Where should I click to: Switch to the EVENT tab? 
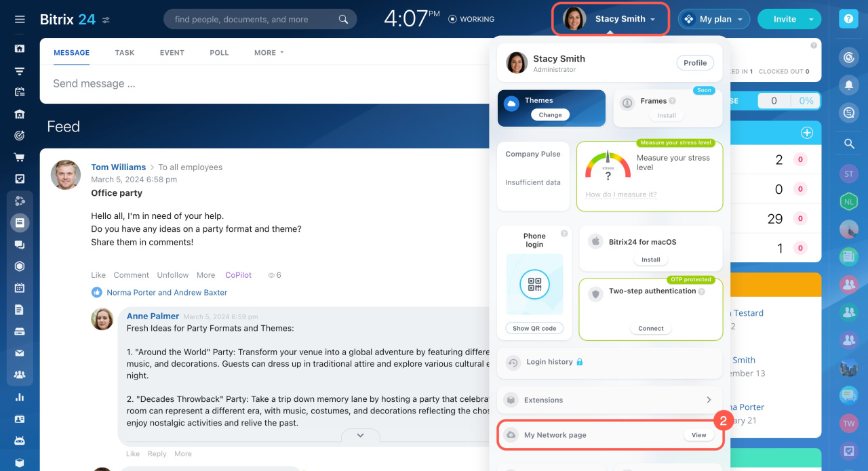[x=172, y=53]
